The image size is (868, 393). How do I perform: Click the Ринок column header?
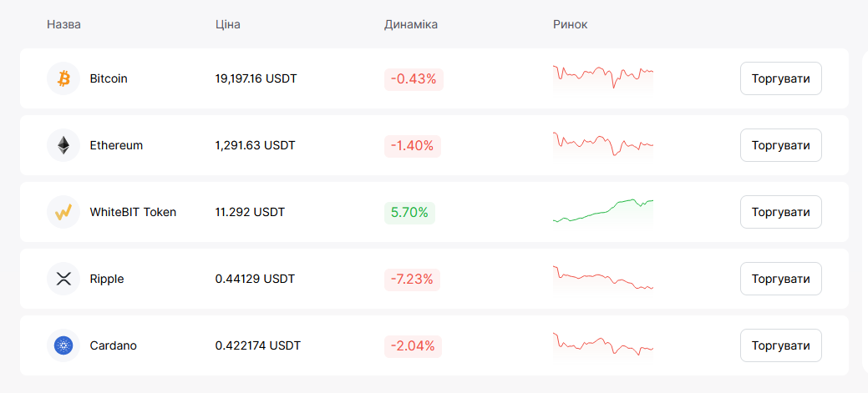tap(571, 24)
